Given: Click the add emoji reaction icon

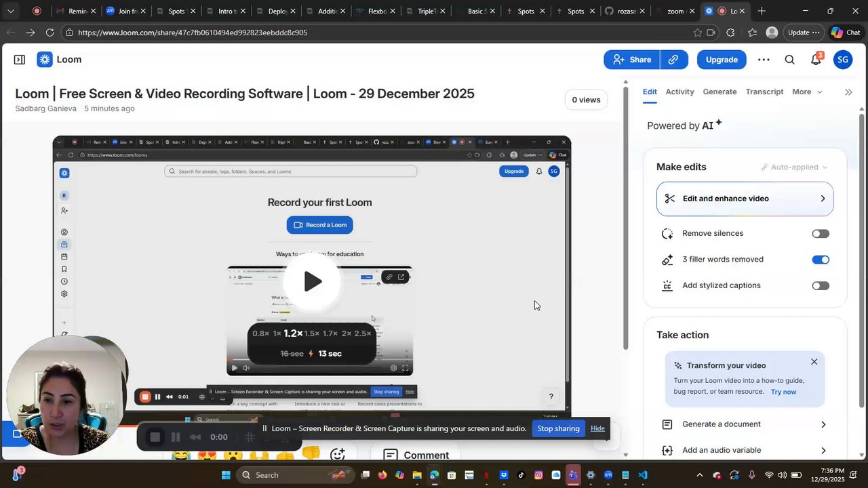Looking at the screenshot, I should tap(338, 455).
